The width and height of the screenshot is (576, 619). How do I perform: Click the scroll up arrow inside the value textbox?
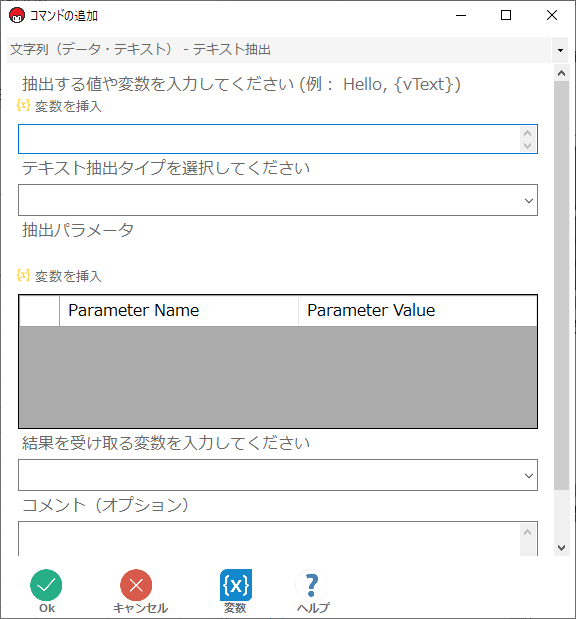(x=527, y=133)
